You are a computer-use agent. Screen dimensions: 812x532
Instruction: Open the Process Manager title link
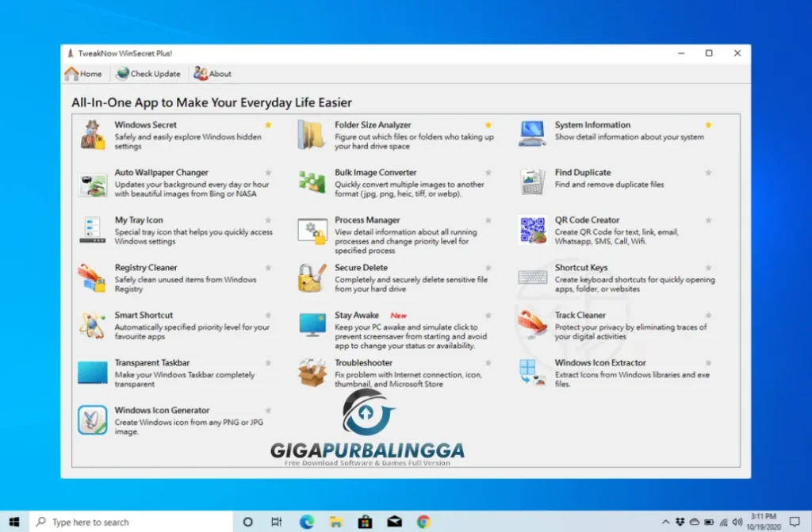click(x=367, y=220)
